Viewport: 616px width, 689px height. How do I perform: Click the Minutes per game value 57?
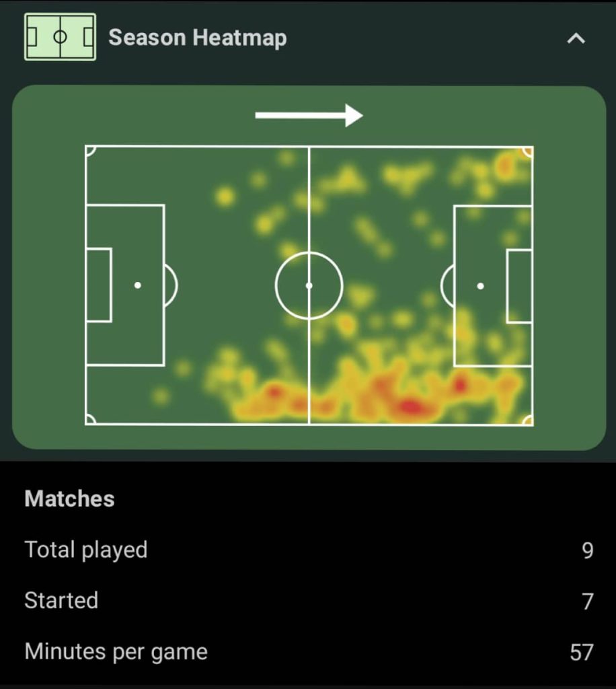point(582,653)
